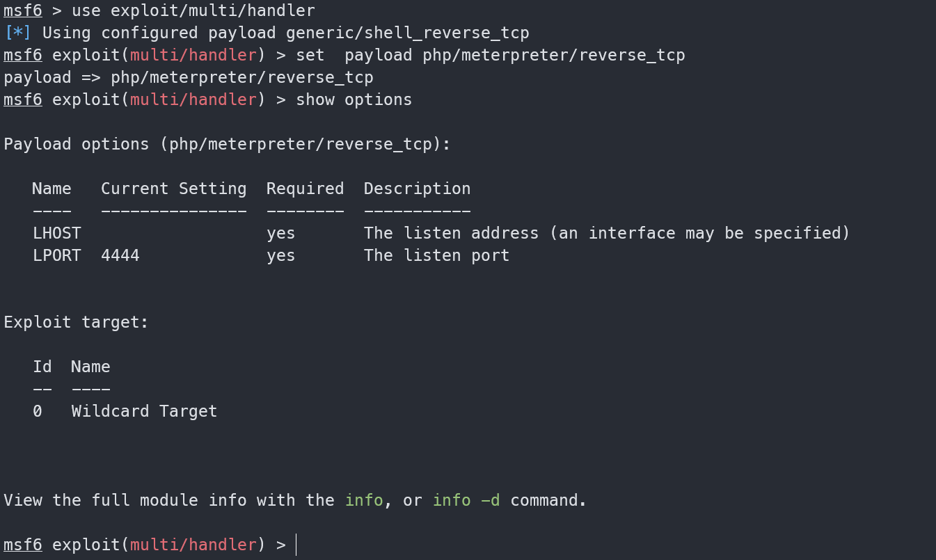The image size is (936, 560).
Task: Click the "Exploit target:" heading
Action: (x=77, y=322)
